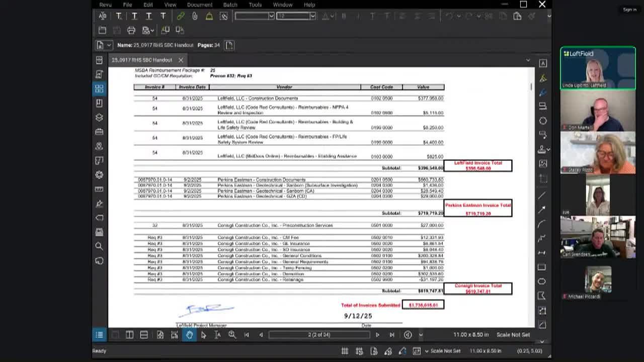644x362 pixels.
Task: Go to the next page
Action: tap(377, 335)
